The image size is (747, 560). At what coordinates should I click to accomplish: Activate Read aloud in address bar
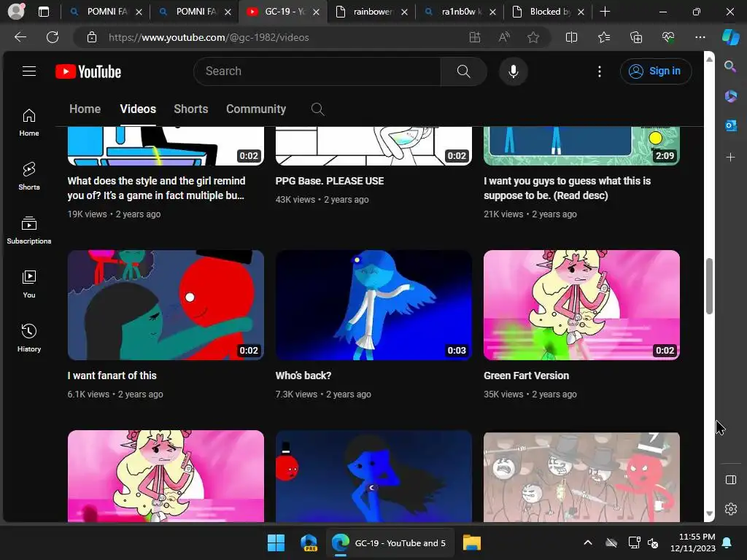click(504, 37)
